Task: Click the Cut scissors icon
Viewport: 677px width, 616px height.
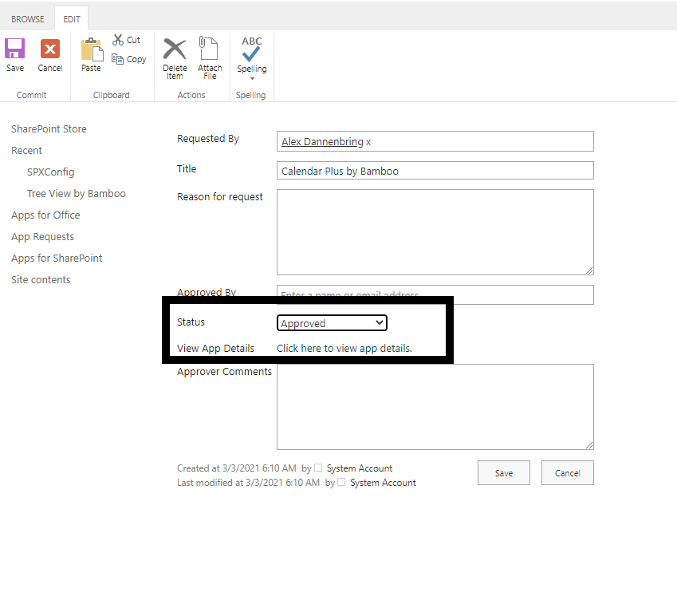Action: pyautogui.click(x=118, y=39)
